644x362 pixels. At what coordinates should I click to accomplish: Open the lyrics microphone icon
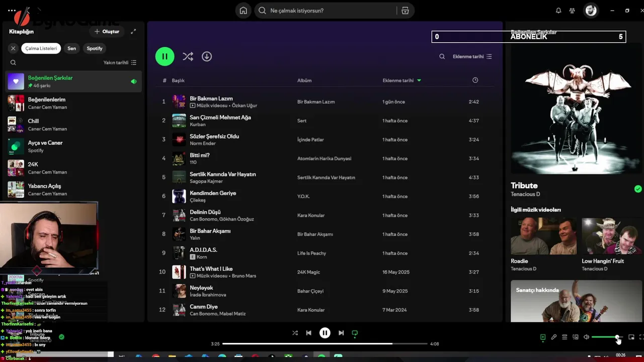point(553,337)
